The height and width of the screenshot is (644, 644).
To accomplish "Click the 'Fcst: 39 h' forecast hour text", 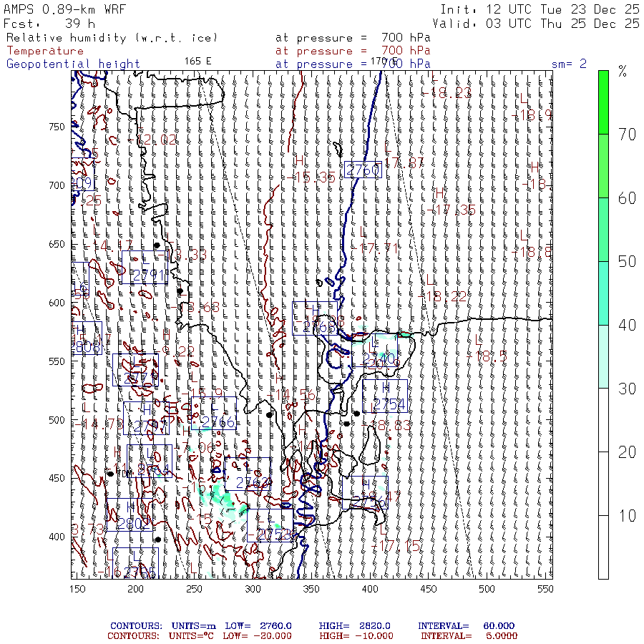I will [49, 24].
